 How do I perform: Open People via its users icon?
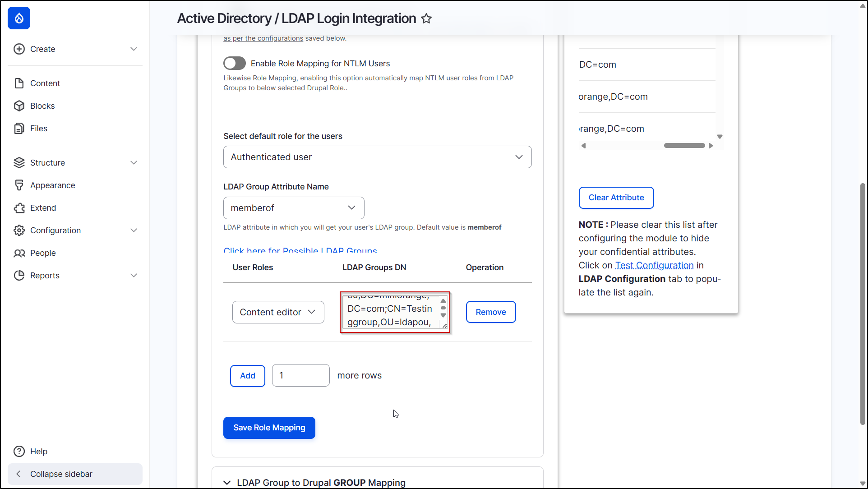(19, 253)
